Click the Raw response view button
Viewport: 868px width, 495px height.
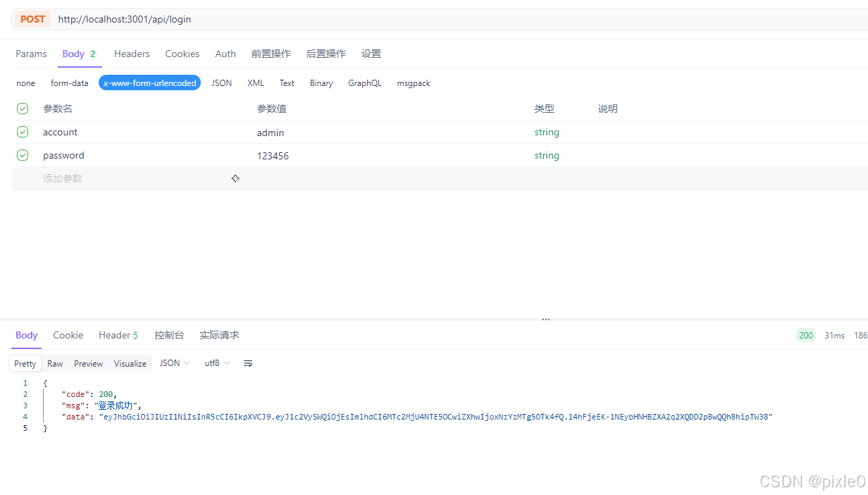pyautogui.click(x=54, y=362)
